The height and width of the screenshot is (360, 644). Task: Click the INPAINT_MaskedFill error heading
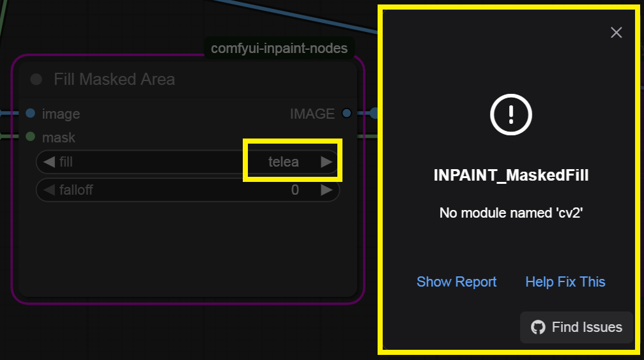[510, 176]
